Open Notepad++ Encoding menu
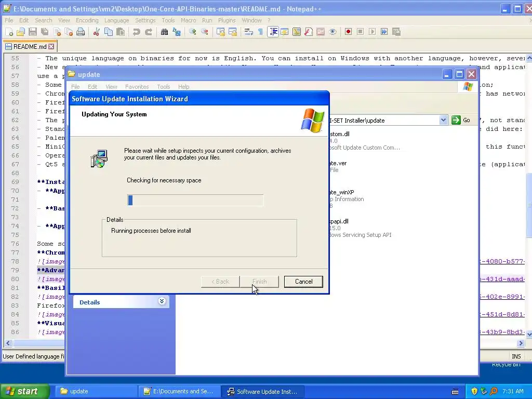 click(x=87, y=20)
